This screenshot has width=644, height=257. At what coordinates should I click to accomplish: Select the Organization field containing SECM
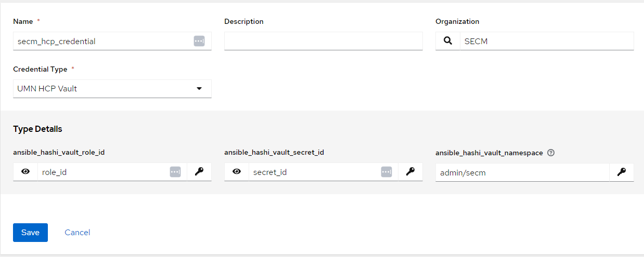546,42
